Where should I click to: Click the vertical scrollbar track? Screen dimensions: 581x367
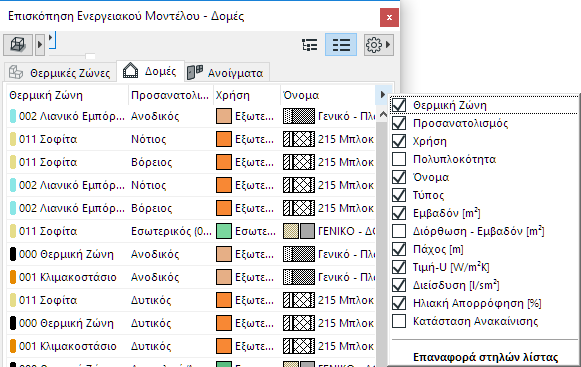pyautogui.click(x=382, y=245)
